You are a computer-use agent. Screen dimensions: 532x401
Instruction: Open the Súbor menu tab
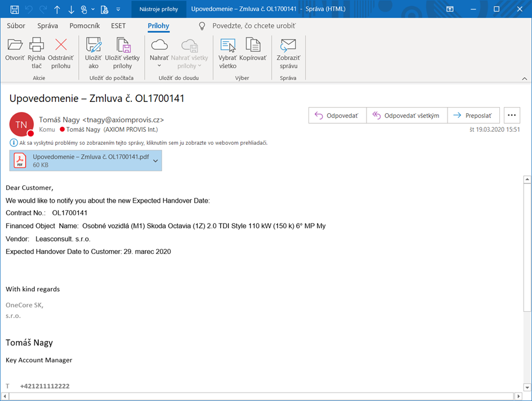pos(16,26)
